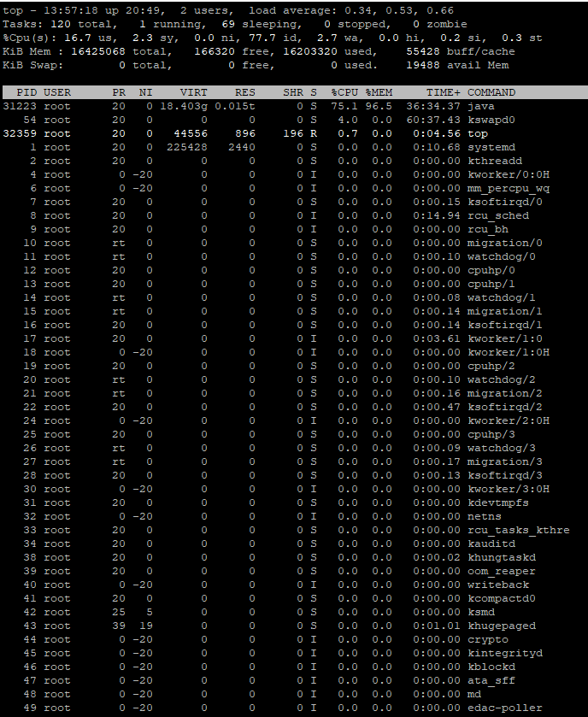
Task: Click the rcu_sched process name
Action: [x=497, y=215]
